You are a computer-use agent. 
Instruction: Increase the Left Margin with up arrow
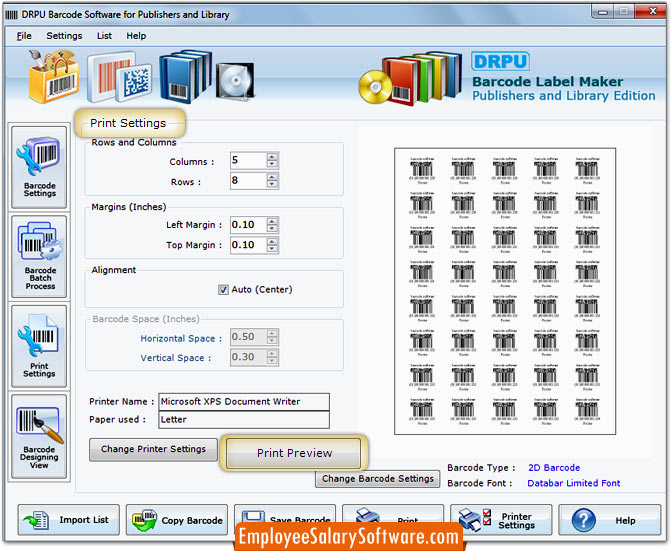point(272,222)
